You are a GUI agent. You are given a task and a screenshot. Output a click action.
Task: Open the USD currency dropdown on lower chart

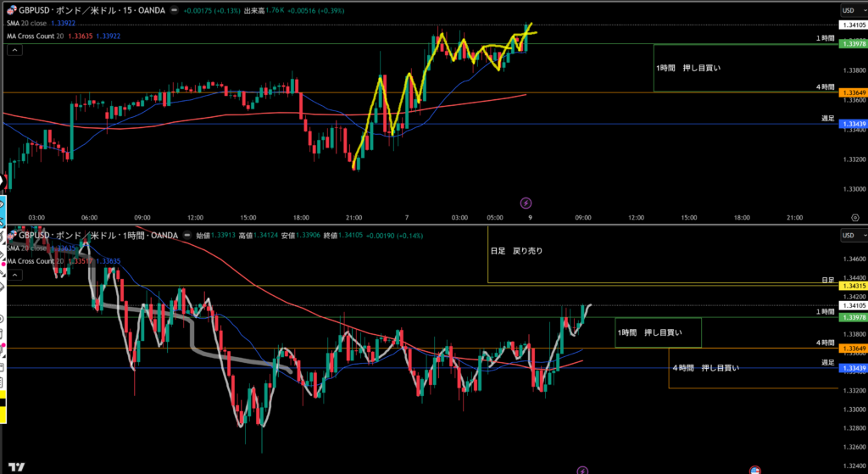(x=848, y=235)
